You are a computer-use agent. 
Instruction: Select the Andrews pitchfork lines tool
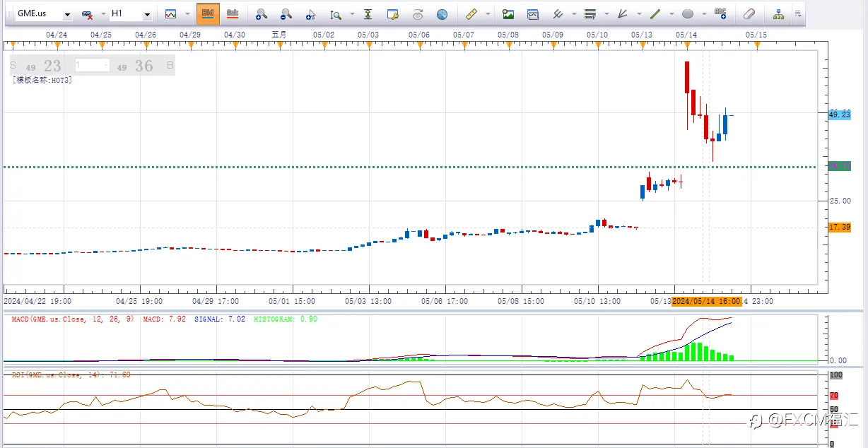[x=558, y=14]
